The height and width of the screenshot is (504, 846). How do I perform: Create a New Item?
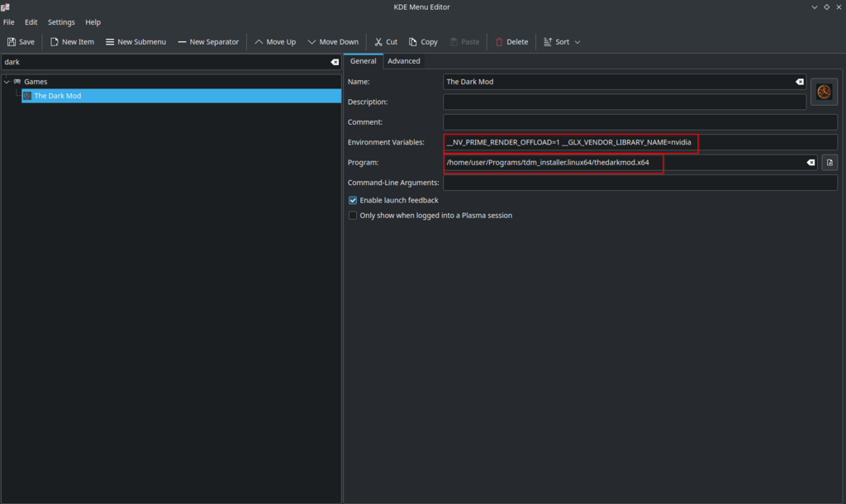click(72, 41)
